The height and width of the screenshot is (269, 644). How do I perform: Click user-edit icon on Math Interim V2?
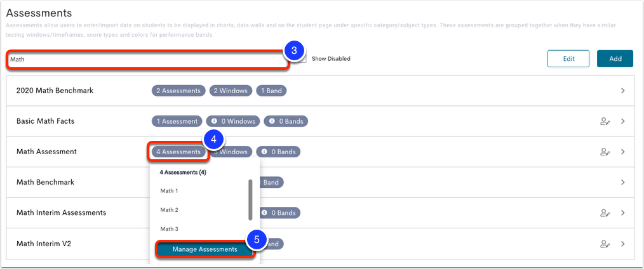pos(604,244)
